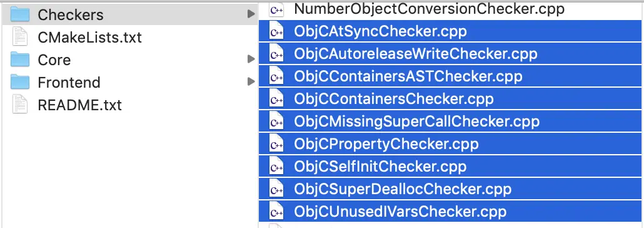Click the C++ icon of ObjCAtSyncChecker.cpp
This screenshot has width=644, height=228.
coord(276,31)
